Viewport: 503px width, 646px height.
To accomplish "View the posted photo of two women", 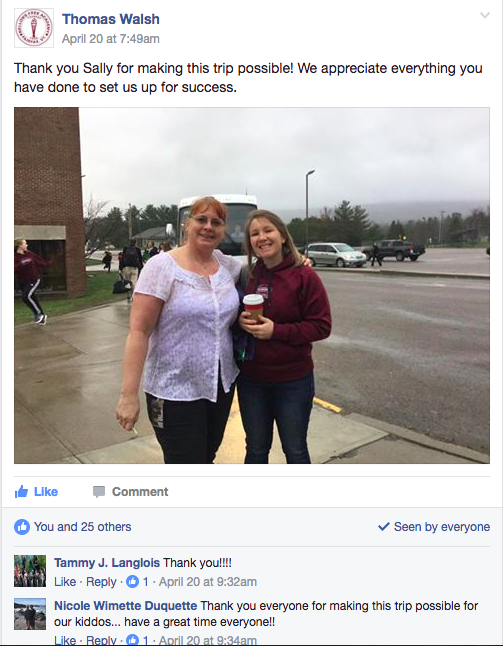I will 252,286.
